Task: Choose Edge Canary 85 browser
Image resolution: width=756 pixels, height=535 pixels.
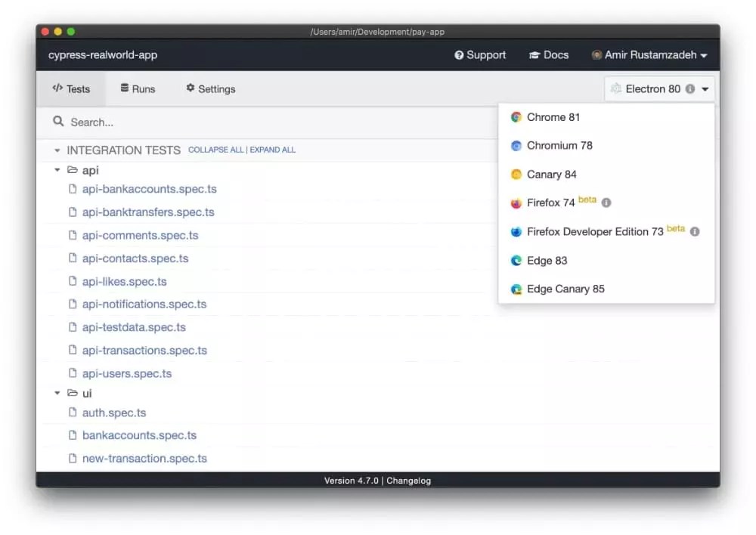Action: click(516, 289)
